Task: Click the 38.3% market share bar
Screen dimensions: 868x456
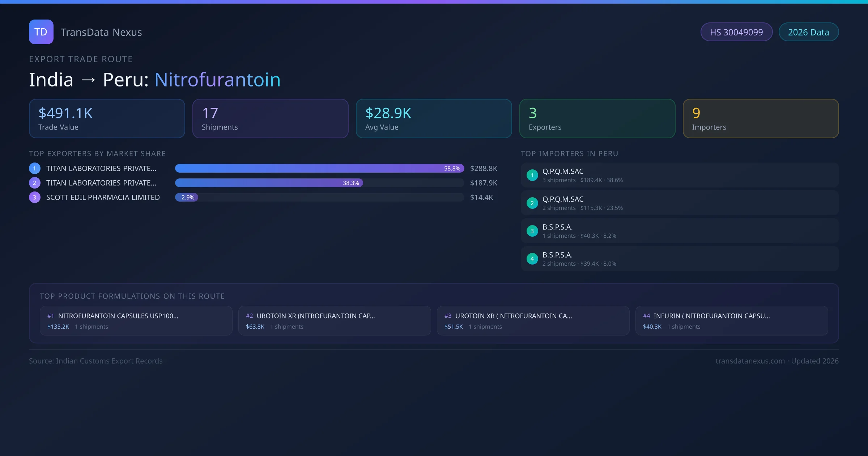Action: click(269, 183)
